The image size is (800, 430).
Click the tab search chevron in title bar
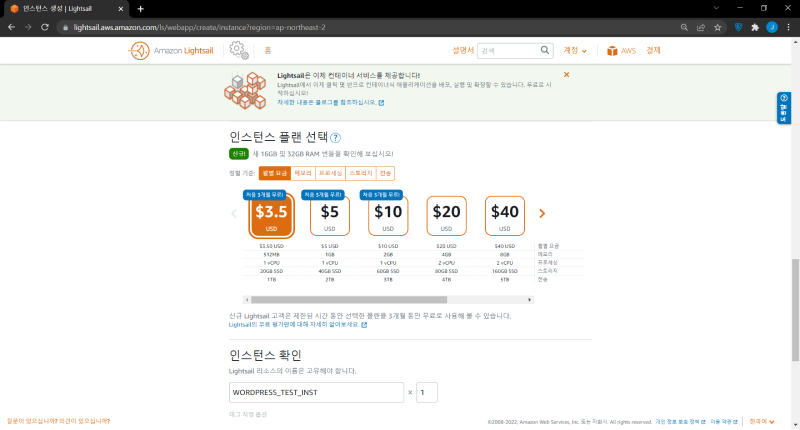click(x=716, y=8)
